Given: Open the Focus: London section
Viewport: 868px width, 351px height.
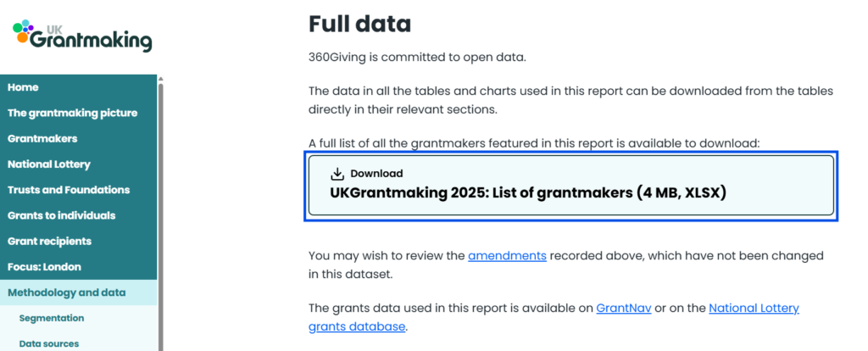Looking at the screenshot, I should click(44, 267).
